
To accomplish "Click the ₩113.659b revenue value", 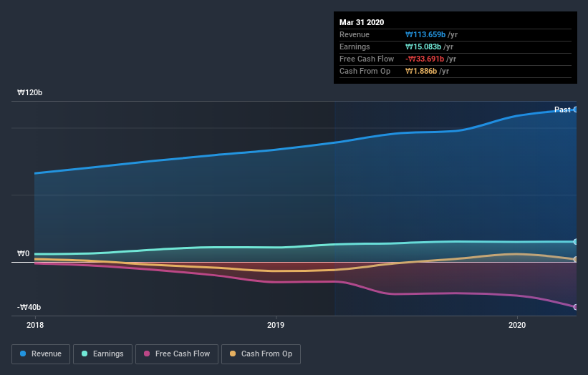I will pos(425,34).
